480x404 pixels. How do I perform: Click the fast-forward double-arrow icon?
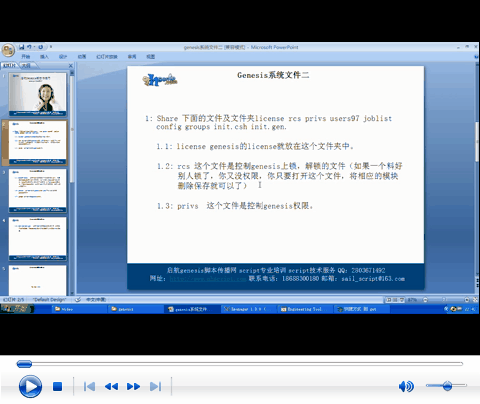[133, 387]
